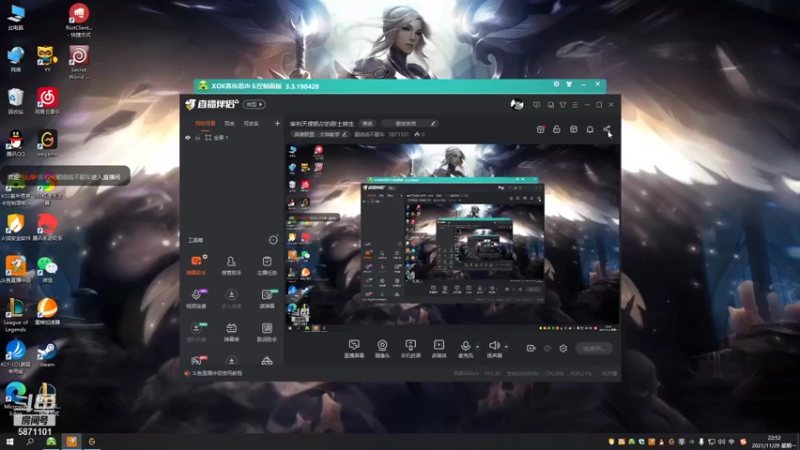Edit the announcement field with the pencil icon
This screenshot has width=800, height=450.
[x=433, y=123]
